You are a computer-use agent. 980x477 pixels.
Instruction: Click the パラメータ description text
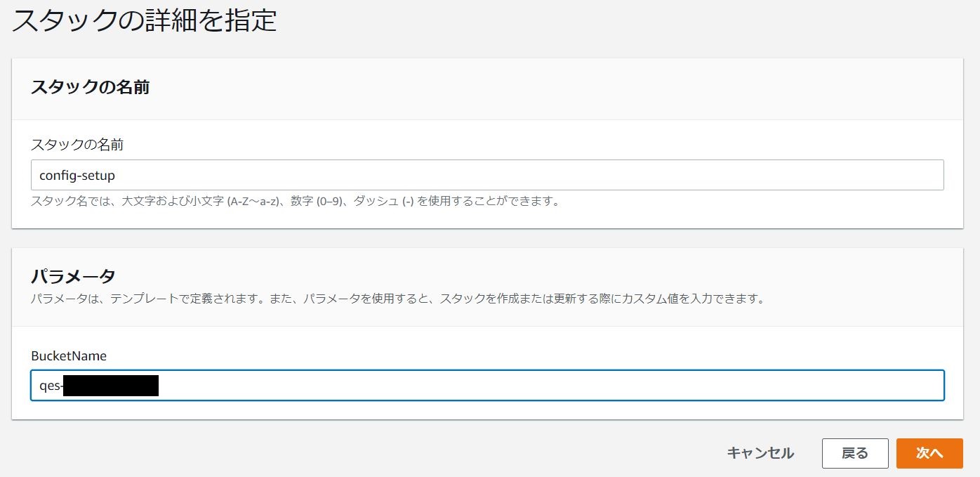397,299
